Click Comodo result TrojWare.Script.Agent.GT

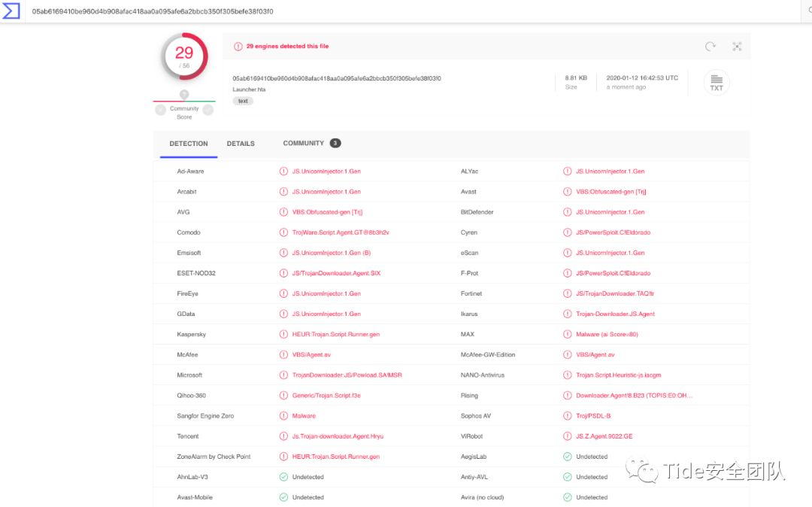pos(341,232)
